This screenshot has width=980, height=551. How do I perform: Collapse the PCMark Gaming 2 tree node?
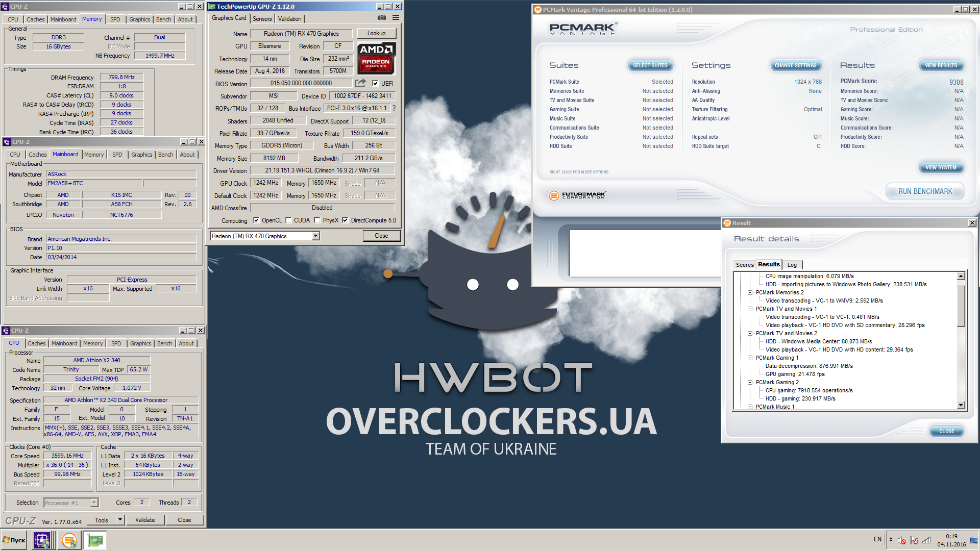(x=750, y=382)
